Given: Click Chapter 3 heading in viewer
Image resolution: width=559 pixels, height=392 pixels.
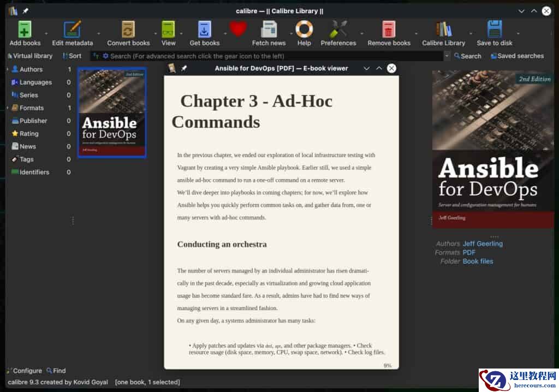Looking at the screenshot, I should (252, 111).
